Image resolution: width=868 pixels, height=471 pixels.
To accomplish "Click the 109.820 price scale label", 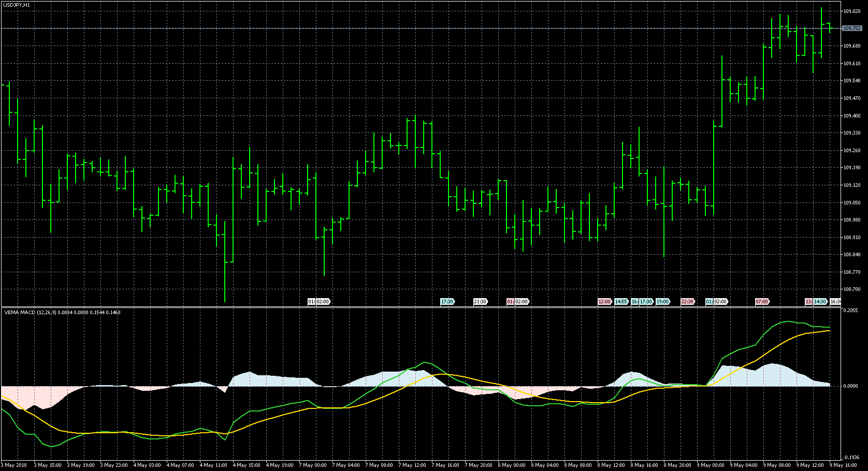I will tap(852, 11).
